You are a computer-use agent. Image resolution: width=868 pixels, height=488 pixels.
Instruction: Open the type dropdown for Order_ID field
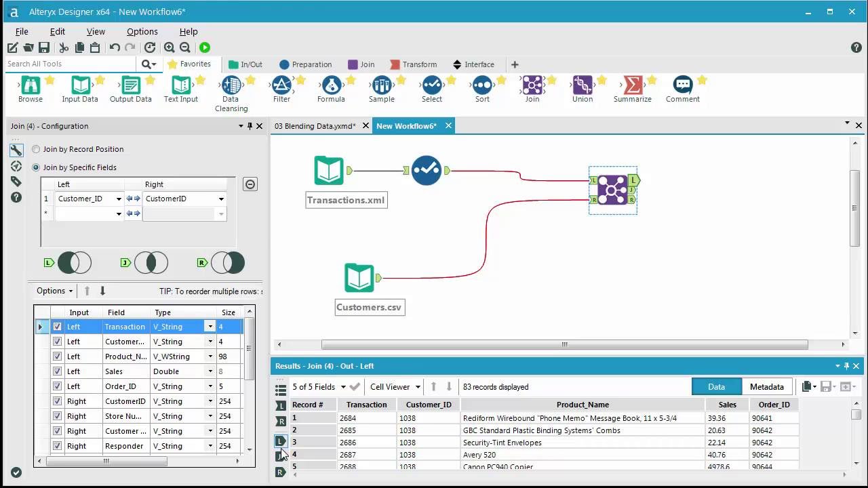[x=210, y=386]
